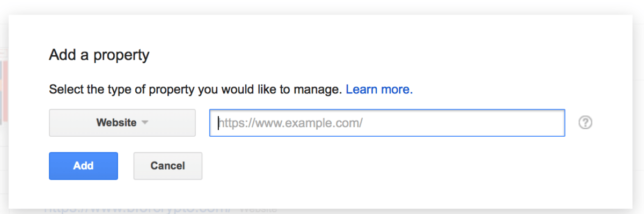Click inside the https://www.example.com/ placeholder box
Viewport: 644px width, 214px height.
387,123
